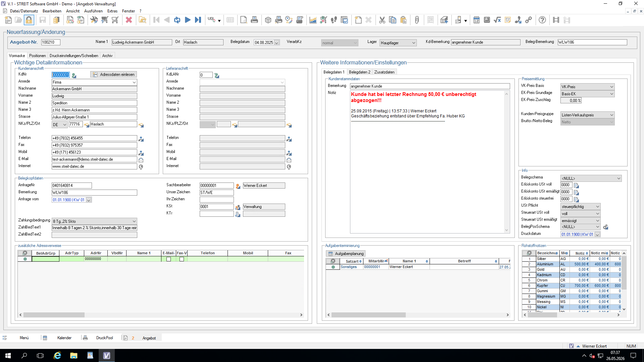Click dial icon beside Kundenanschrift Telefon

click(141, 139)
